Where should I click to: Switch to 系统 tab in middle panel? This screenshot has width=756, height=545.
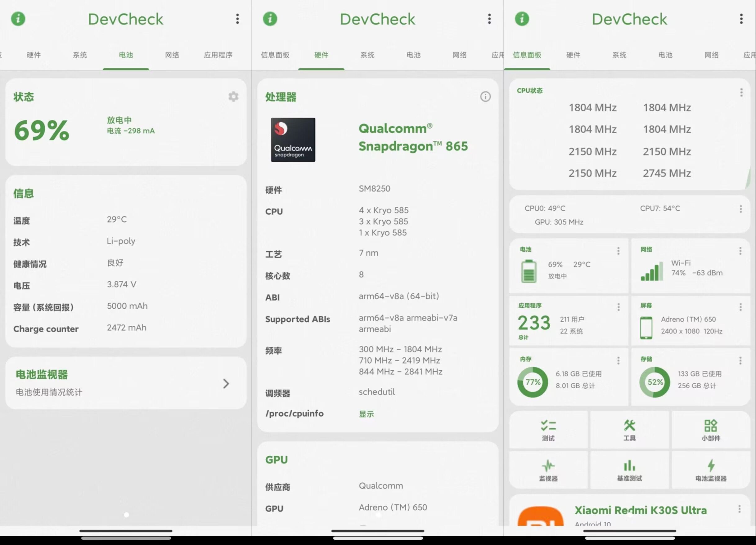pos(367,55)
